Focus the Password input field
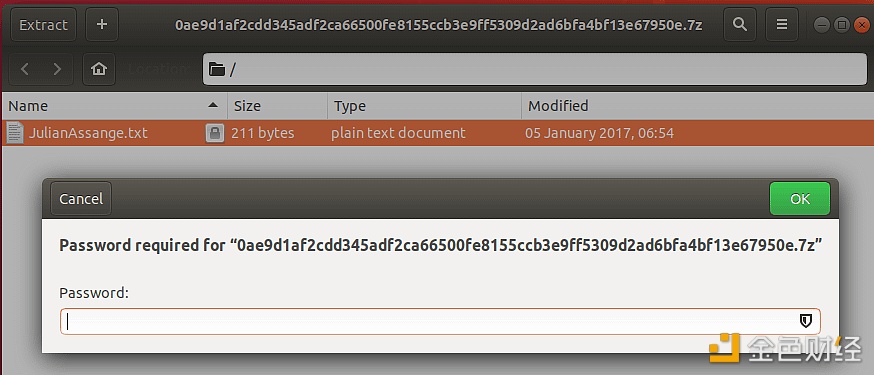This screenshot has height=375, width=874. click(440, 322)
